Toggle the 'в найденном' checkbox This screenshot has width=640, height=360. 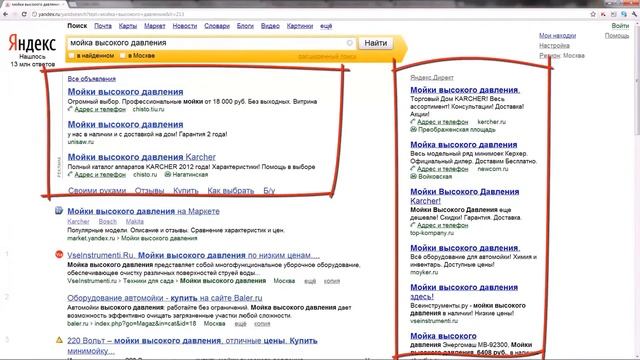pos(71,56)
